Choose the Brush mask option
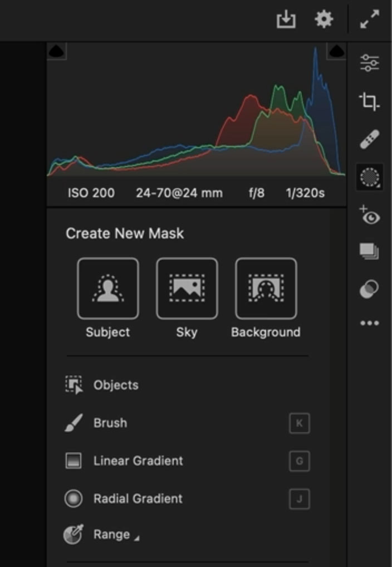 tap(110, 423)
